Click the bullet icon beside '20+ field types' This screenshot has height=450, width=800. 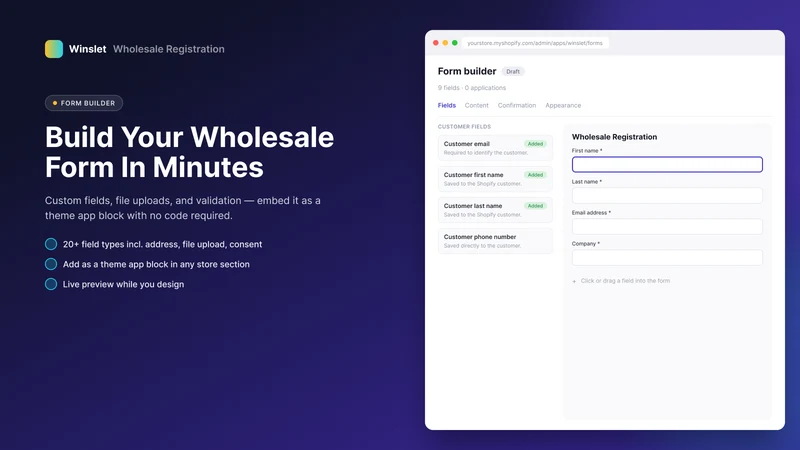(x=51, y=244)
